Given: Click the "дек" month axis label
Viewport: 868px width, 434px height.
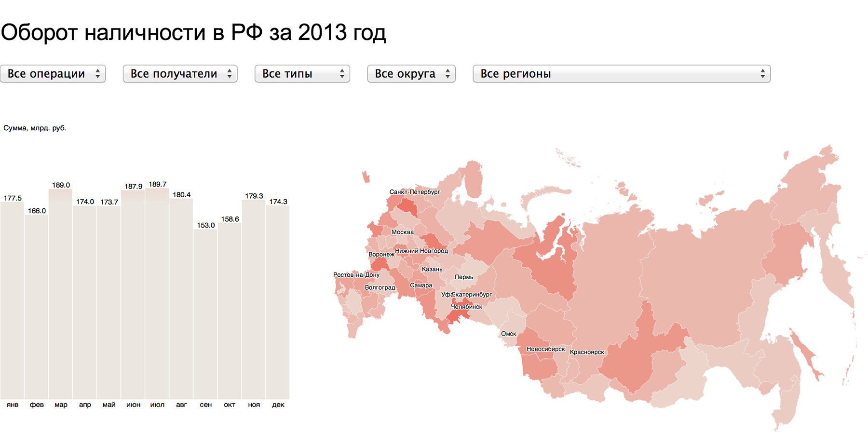Looking at the screenshot, I should tap(278, 405).
